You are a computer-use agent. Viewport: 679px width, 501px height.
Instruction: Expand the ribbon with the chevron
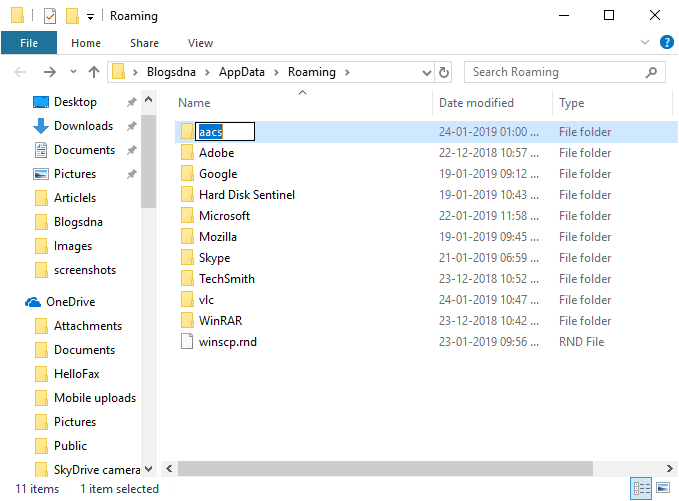pyautogui.click(x=645, y=42)
